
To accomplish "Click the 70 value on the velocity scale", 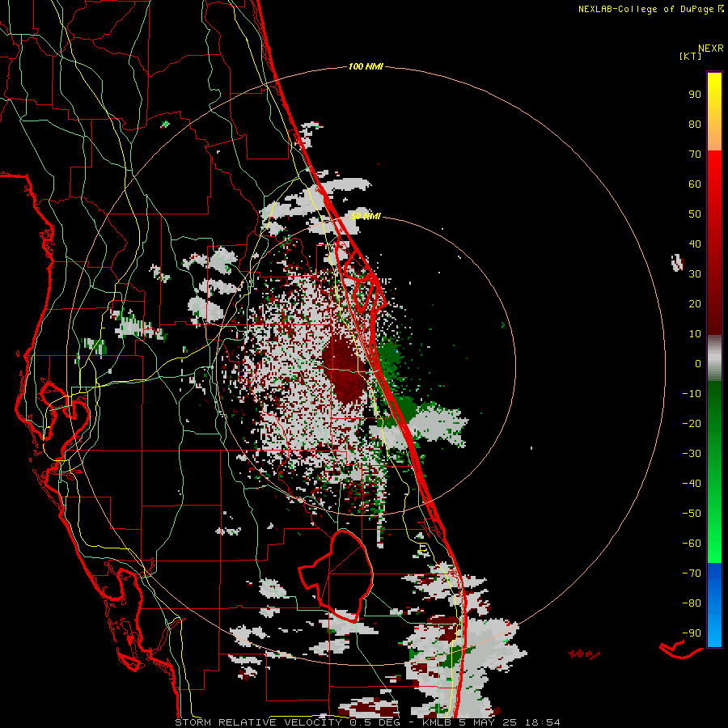I will 695,154.
